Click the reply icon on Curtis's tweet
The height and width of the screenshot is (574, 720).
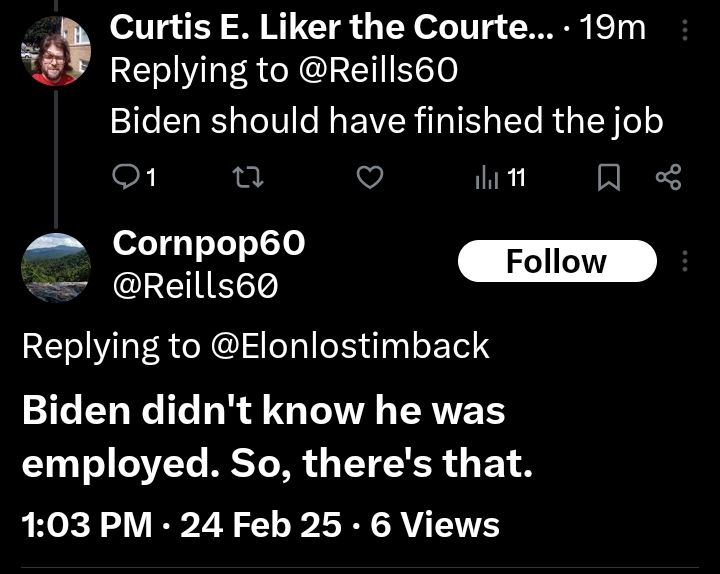[x=125, y=178]
